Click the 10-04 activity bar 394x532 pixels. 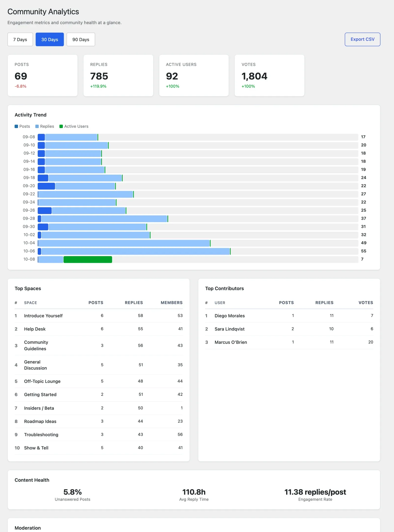click(198, 243)
